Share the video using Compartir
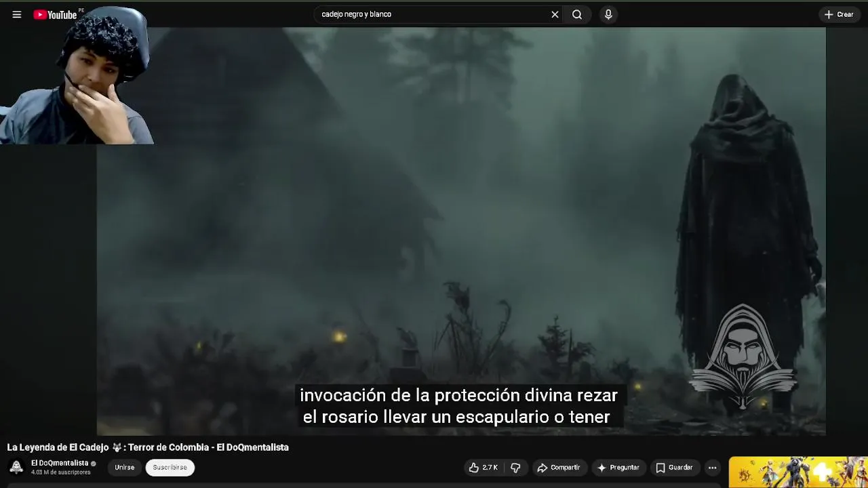 point(558,468)
